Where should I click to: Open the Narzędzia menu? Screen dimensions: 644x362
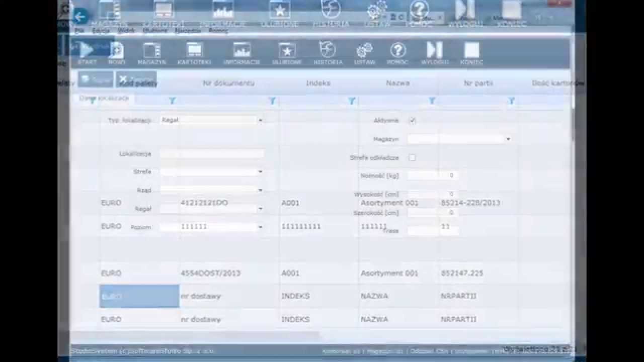tap(188, 31)
